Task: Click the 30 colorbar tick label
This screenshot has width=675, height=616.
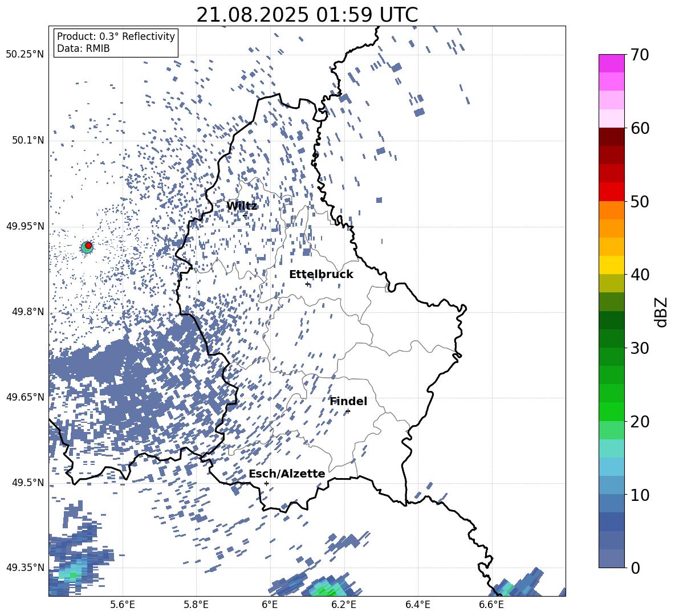Action: tap(640, 348)
